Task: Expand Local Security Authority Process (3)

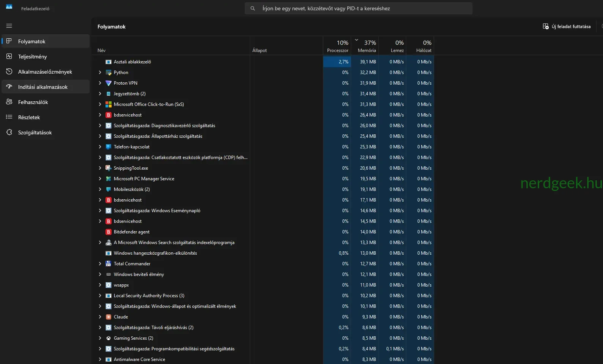Action: [x=100, y=296]
